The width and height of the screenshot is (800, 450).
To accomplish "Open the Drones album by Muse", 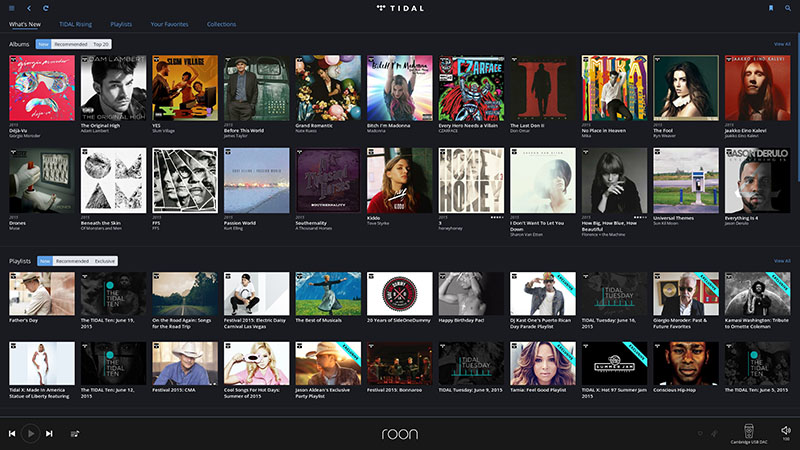I will coord(42,181).
